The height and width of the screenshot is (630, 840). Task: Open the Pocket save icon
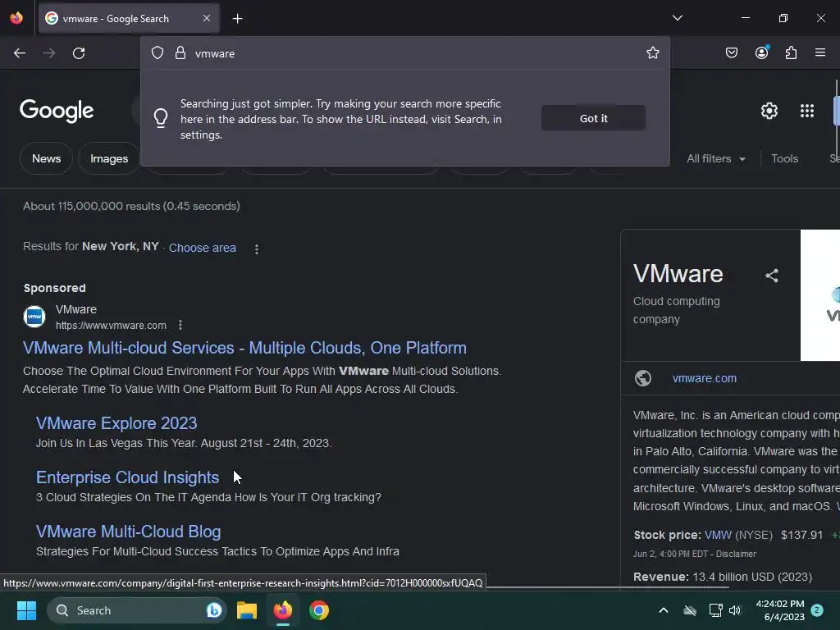pos(731,52)
